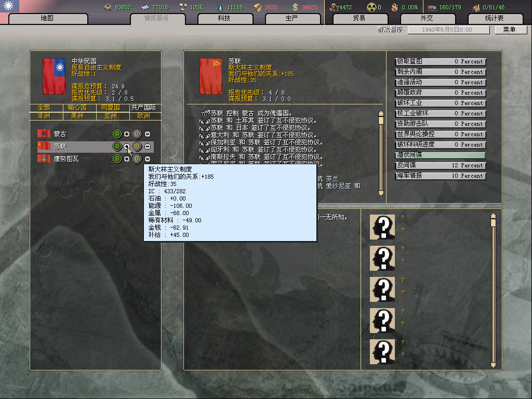The image size is (532, 399).
Task: Click the icon beside 0/61/46
Action: 476,7
